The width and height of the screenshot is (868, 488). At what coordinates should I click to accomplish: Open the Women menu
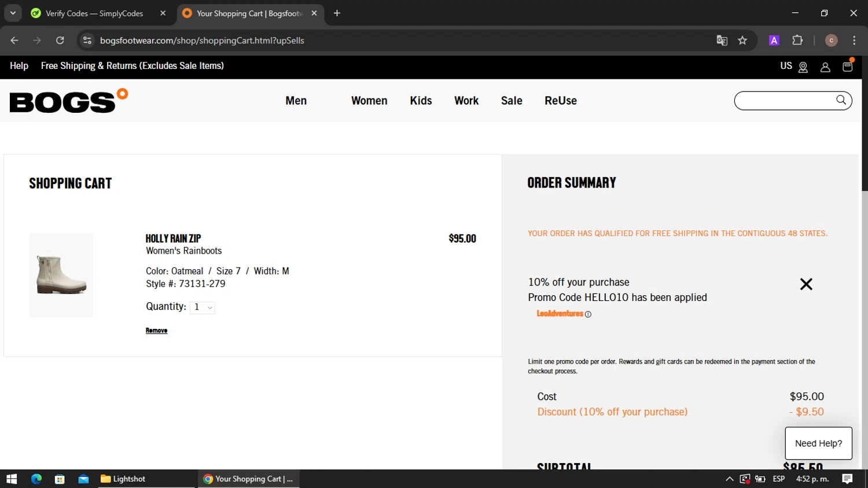tap(369, 101)
